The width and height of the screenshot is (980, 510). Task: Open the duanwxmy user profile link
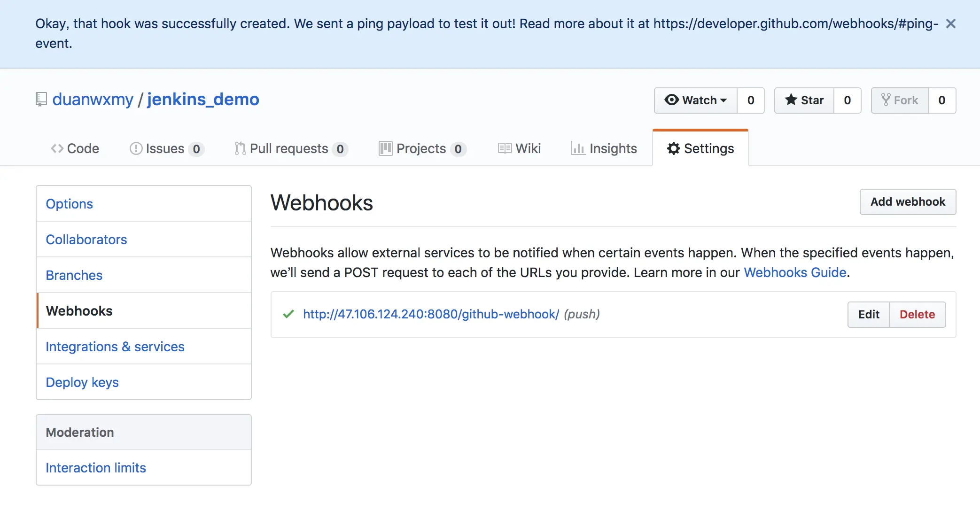point(93,100)
